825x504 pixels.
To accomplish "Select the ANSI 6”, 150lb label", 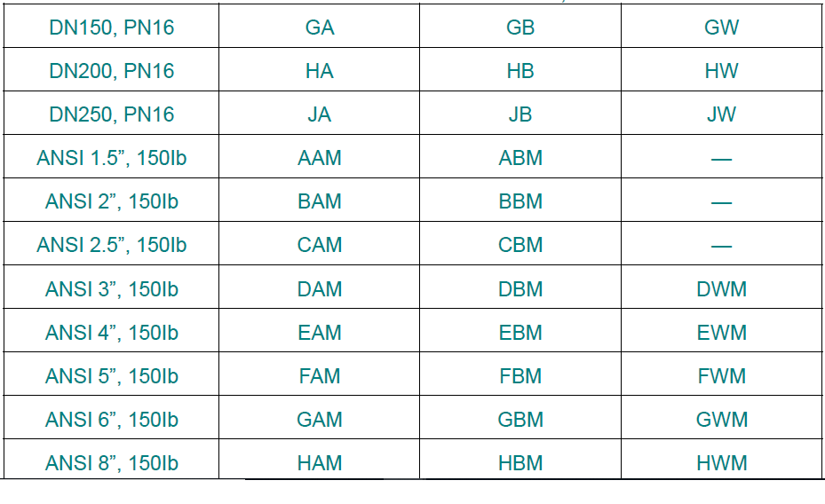I will (x=112, y=420).
